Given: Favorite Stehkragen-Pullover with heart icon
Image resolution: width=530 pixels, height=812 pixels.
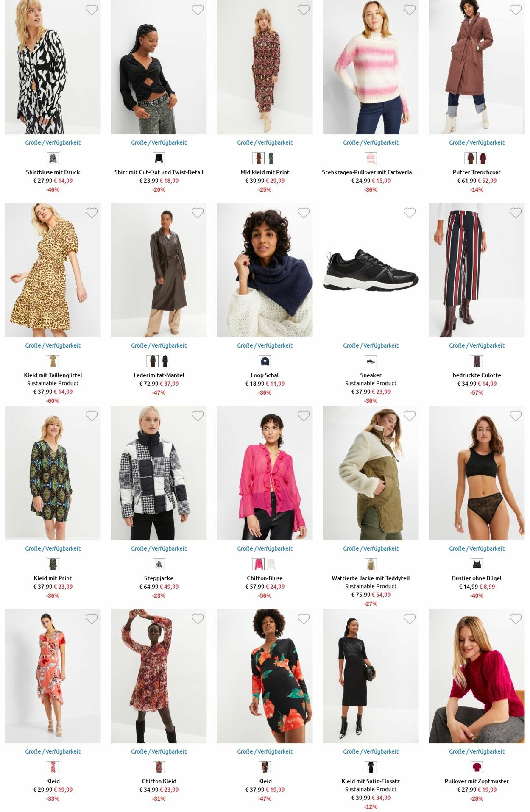Looking at the screenshot, I should coord(410,10).
